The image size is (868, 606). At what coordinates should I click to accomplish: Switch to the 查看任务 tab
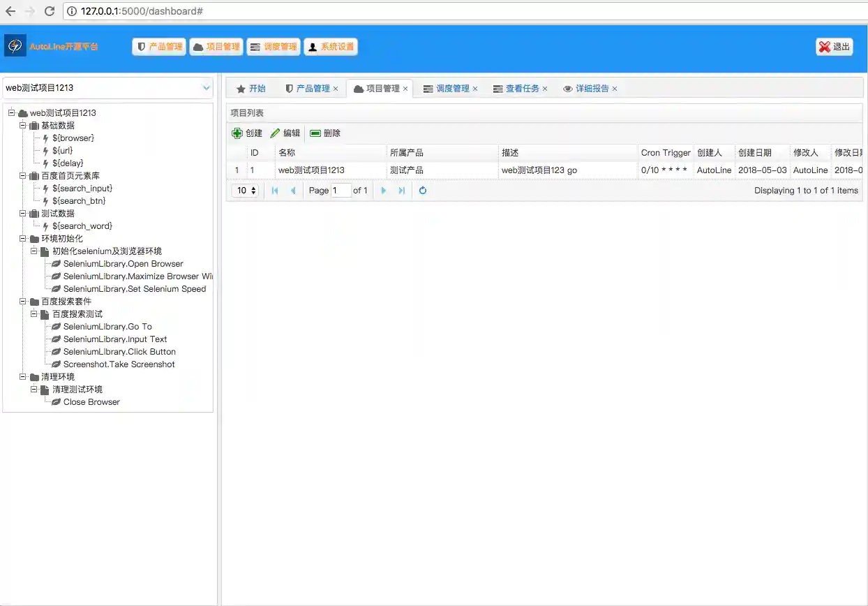click(x=522, y=89)
